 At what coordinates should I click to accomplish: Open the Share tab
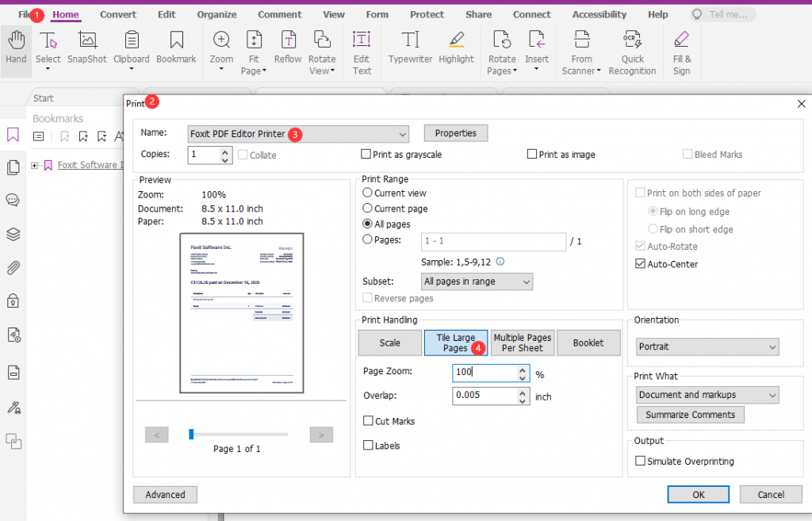coord(478,14)
